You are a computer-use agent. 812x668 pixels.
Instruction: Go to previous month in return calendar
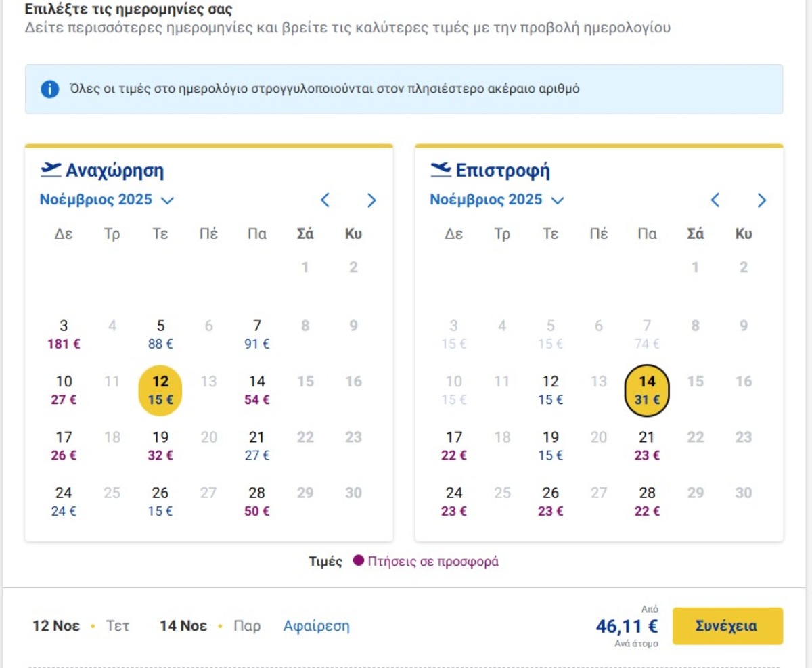[x=715, y=200]
